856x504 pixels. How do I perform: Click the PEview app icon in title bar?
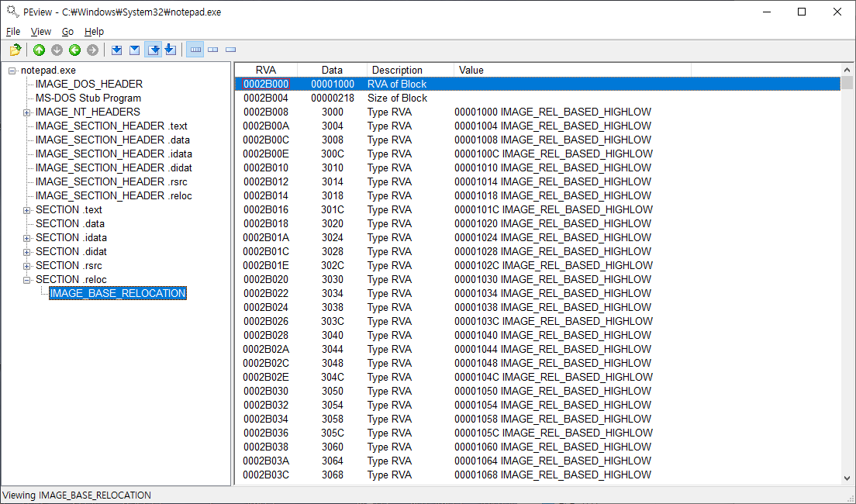click(x=12, y=12)
